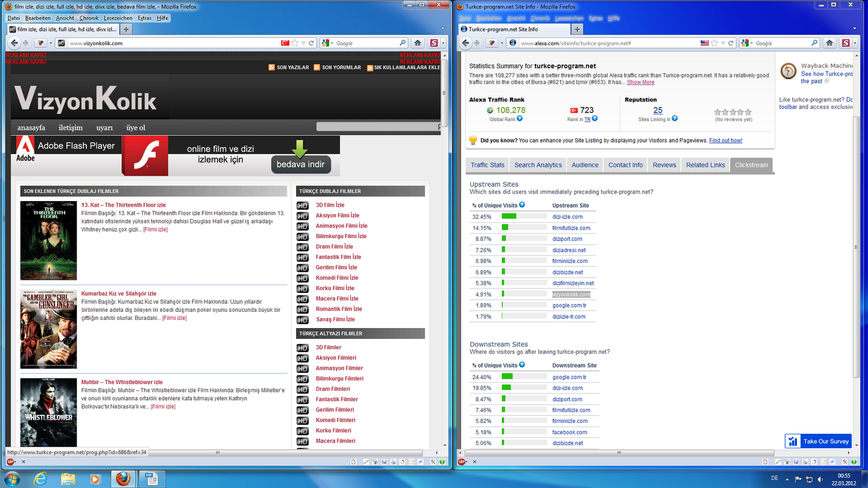The image size is (868, 488).
Task: Click the Turkish flag icon in address bar
Action: (285, 43)
